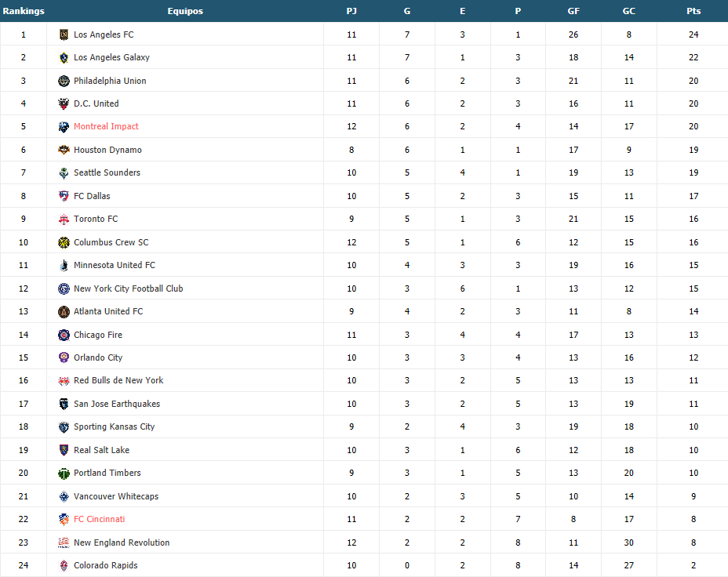Open the FC Cincinnati highlighted link

coord(100,519)
